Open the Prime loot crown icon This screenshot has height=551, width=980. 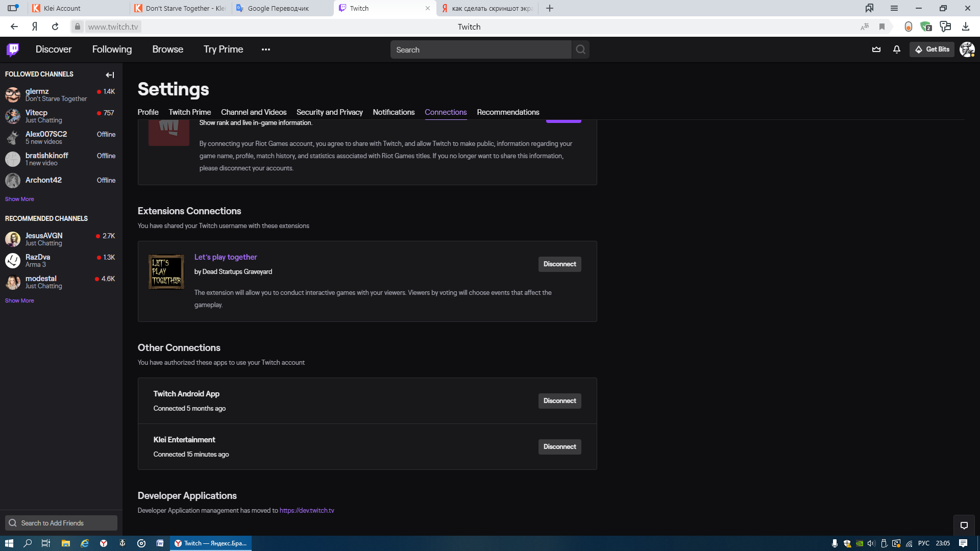click(x=876, y=49)
